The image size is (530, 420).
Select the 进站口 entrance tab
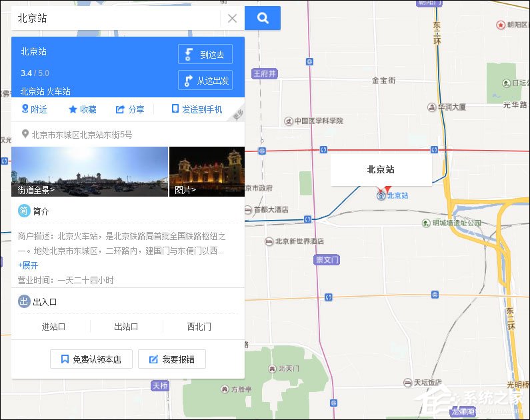[x=53, y=327]
